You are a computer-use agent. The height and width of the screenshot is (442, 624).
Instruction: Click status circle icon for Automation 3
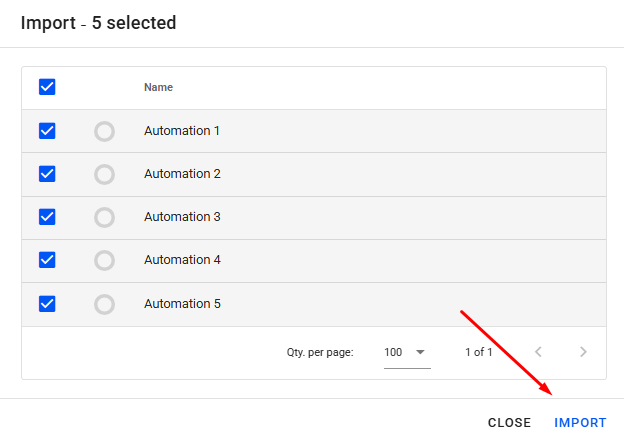point(104,217)
